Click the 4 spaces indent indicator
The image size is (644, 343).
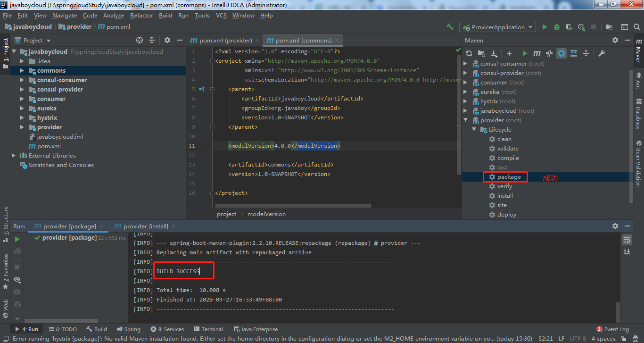coord(603,338)
